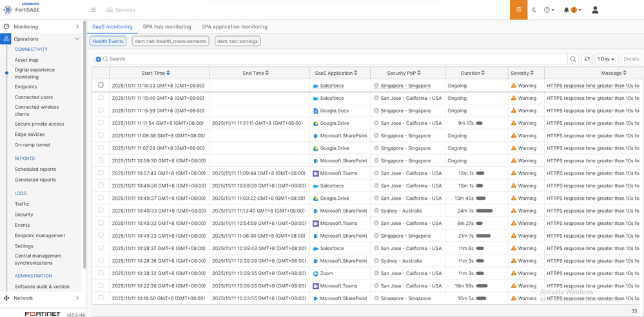Switch to SPA application monitoring tab
The height and width of the screenshot is (317, 644).
click(234, 26)
